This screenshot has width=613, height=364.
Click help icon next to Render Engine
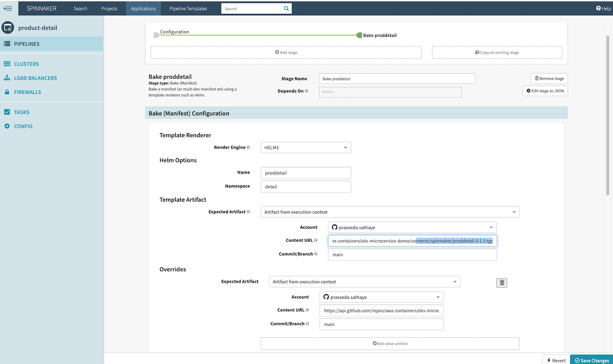(x=248, y=148)
